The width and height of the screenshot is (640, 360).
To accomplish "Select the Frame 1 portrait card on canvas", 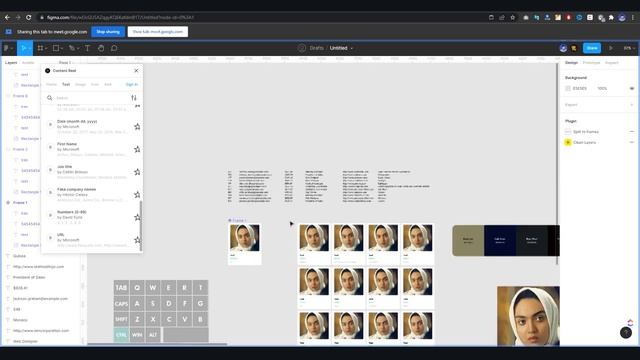I will click(x=244, y=244).
